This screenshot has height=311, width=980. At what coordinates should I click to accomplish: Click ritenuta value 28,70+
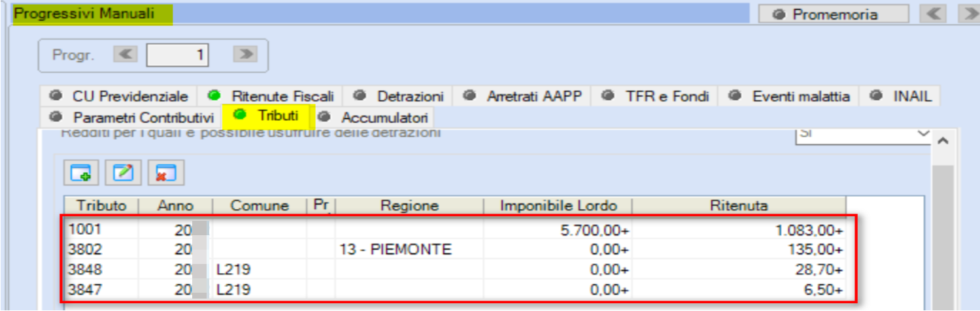(x=817, y=269)
